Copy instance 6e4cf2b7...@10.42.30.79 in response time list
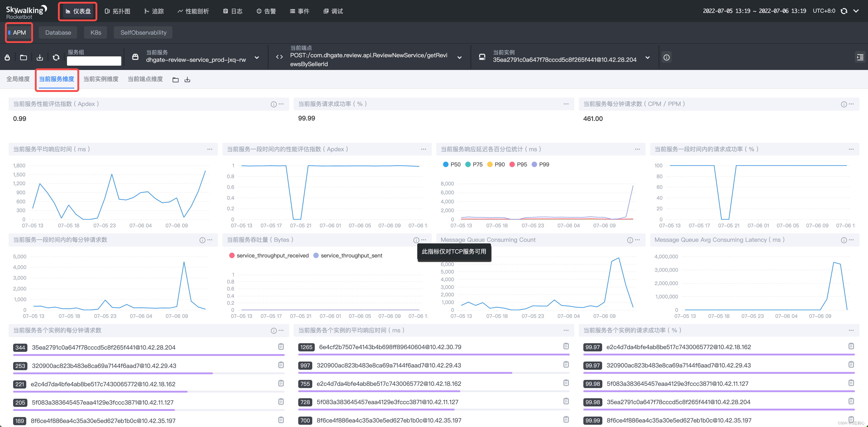The width and height of the screenshot is (868, 427). (566, 346)
